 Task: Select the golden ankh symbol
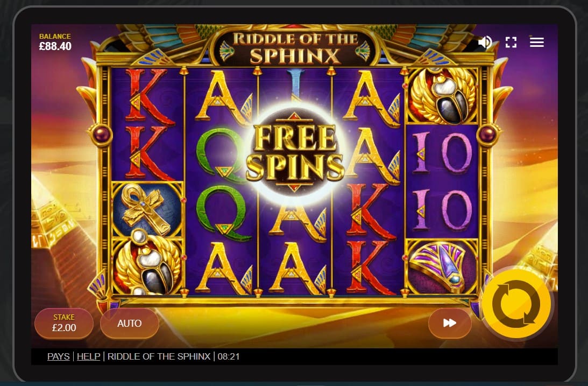coord(147,208)
